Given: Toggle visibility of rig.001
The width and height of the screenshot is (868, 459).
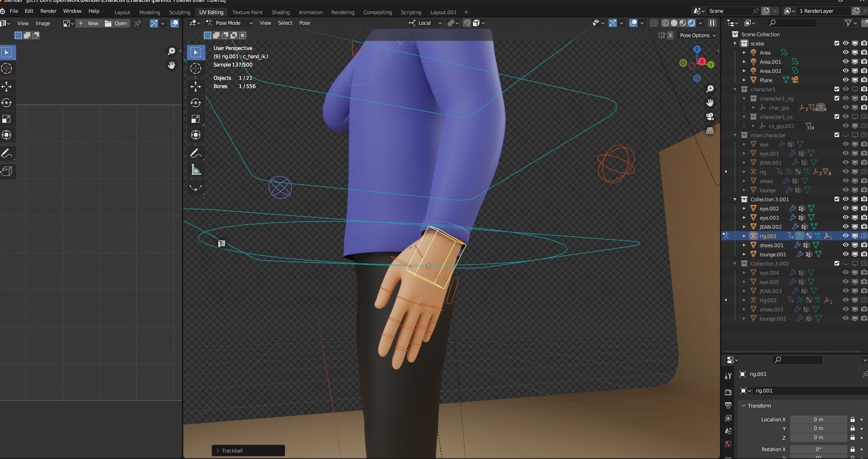Looking at the screenshot, I should pyautogui.click(x=846, y=236).
